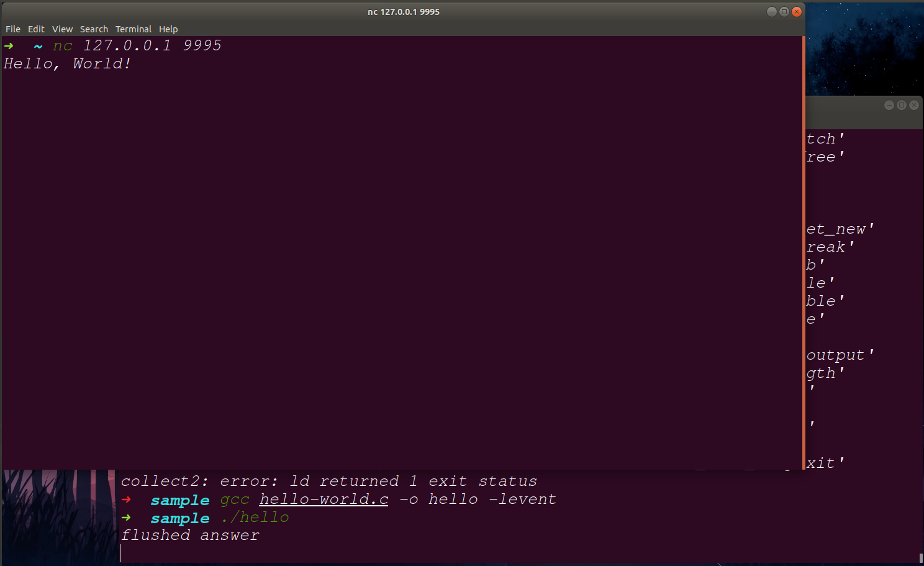The width and height of the screenshot is (924, 566).
Task: Click the tilde home directory in the prompt
Action: 38,47
